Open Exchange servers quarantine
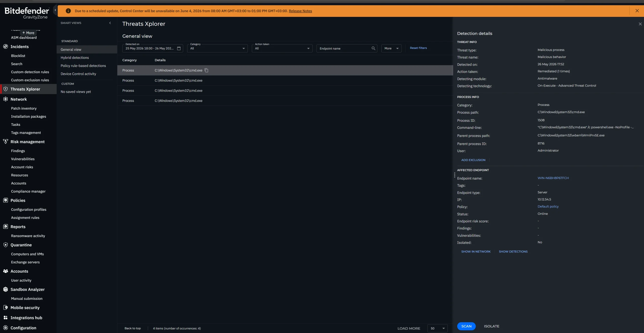644x333 pixels. (25, 262)
